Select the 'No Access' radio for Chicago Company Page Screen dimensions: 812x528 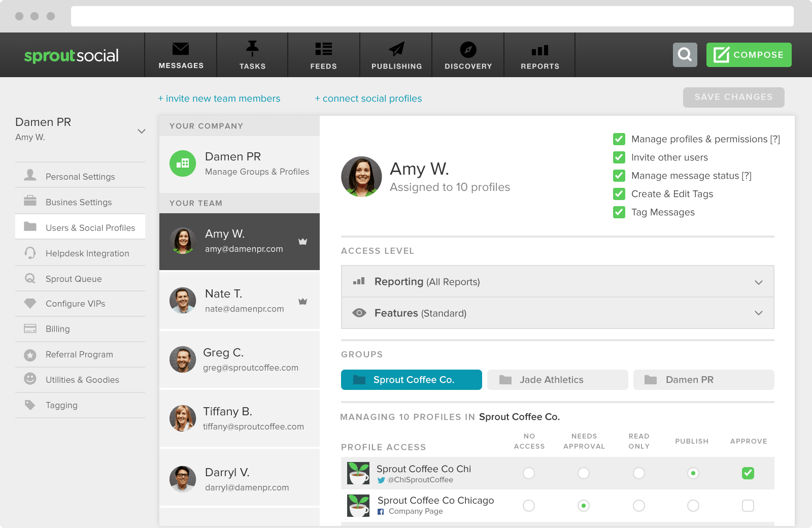point(529,506)
